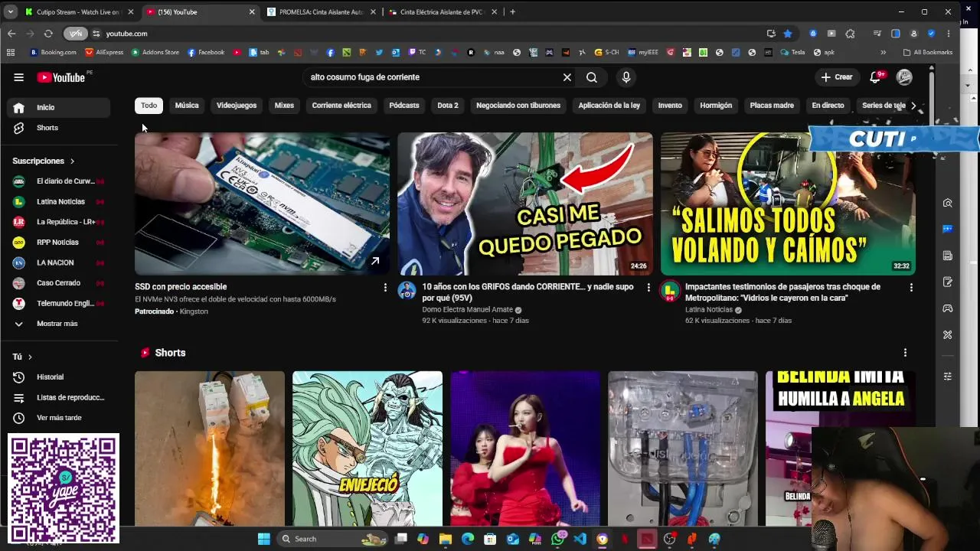Open the Latina Noticias channel avatar under the video
980x551 pixels.
click(x=670, y=291)
